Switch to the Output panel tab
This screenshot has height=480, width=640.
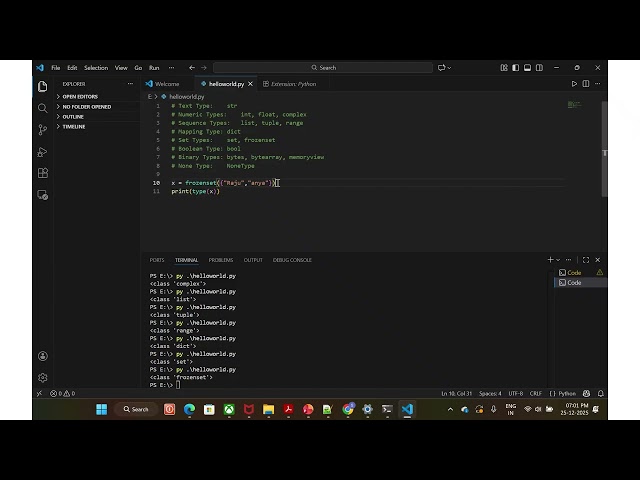[x=253, y=260]
